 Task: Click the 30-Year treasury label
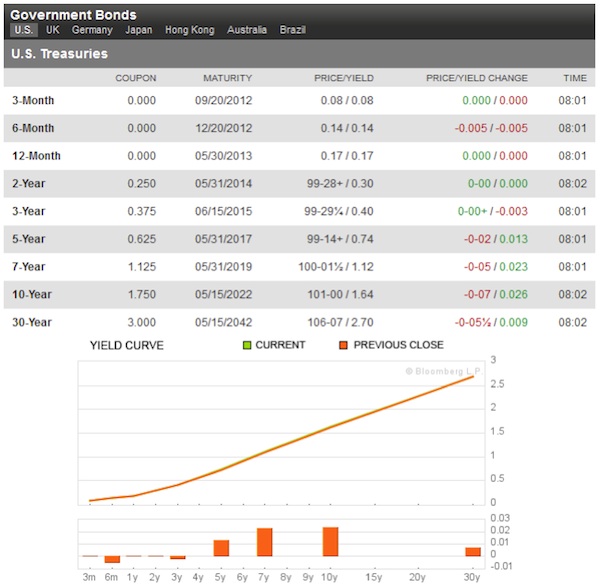point(31,322)
